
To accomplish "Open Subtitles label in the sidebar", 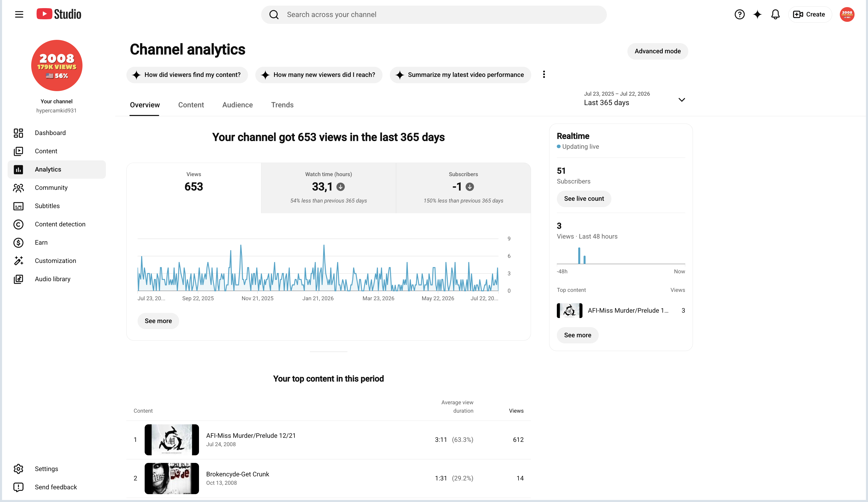I will pyautogui.click(x=47, y=206).
